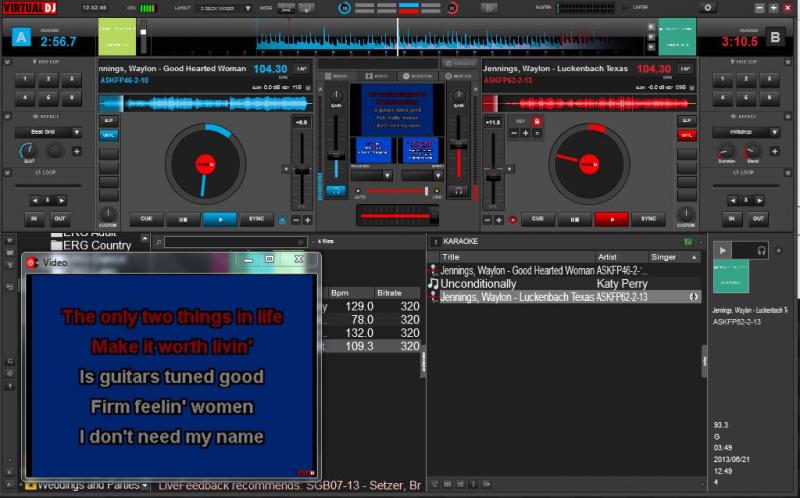
Task: Increase deck A pitch with plus button
Action: click(x=308, y=220)
